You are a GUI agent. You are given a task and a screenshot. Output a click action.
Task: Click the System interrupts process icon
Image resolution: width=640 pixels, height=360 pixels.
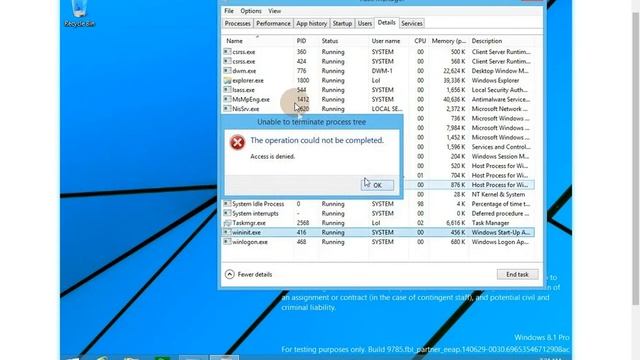click(227, 213)
